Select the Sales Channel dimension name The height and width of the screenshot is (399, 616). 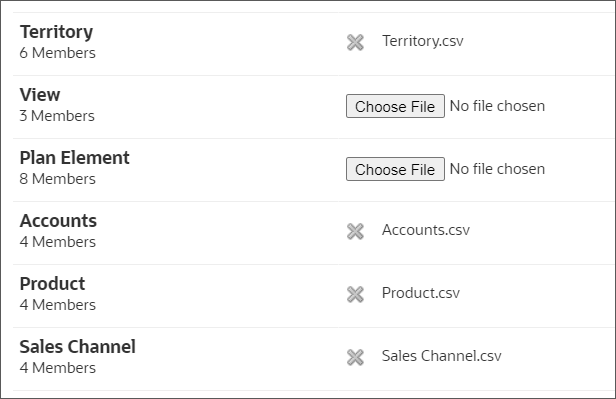(x=77, y=346)
